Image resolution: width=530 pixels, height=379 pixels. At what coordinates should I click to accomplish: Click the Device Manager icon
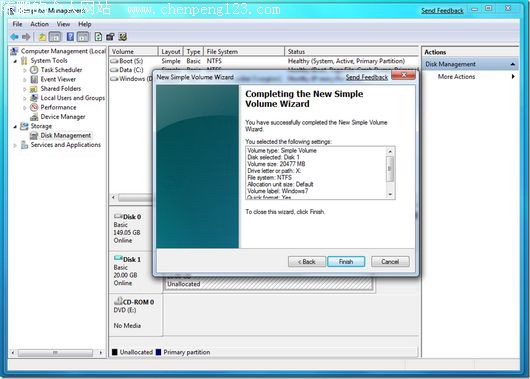34,117
